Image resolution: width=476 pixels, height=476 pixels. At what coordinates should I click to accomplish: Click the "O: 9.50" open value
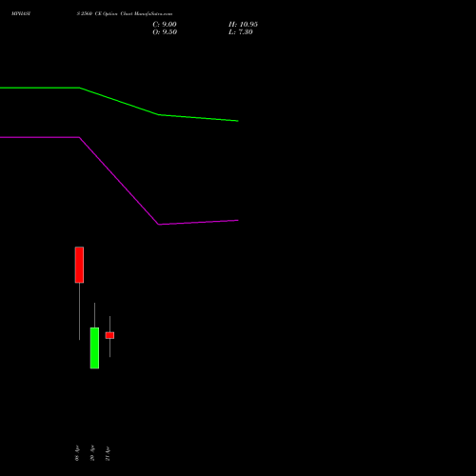(165, 32)
